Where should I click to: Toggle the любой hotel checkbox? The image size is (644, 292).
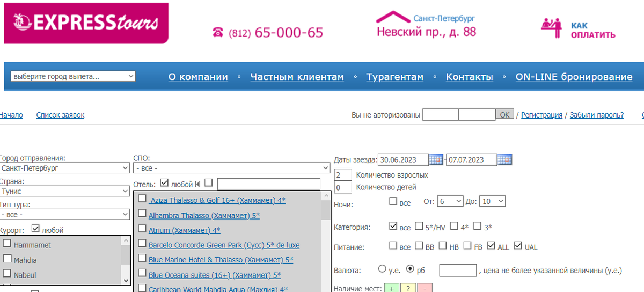coord(165,183)
